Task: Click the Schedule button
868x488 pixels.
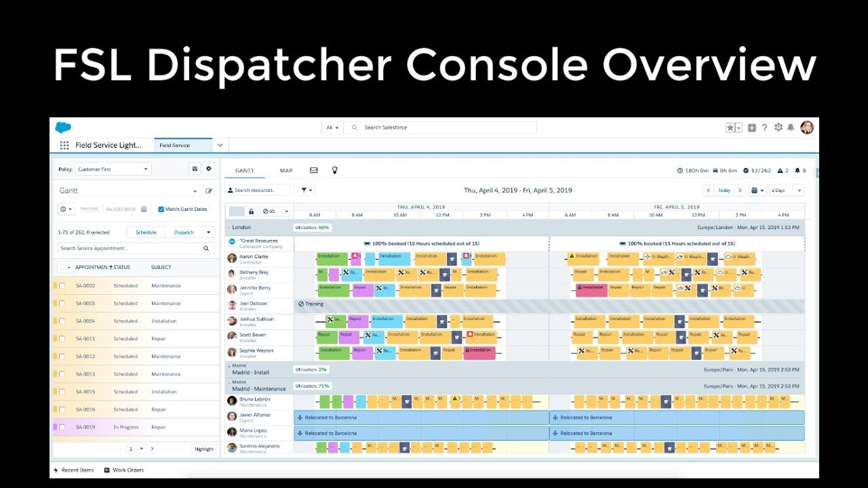Action: 146,232
